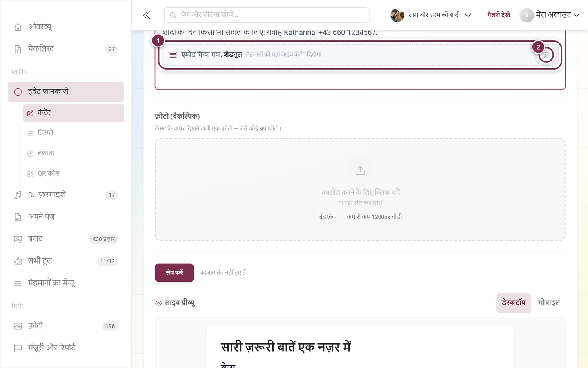Click the €30 हज़ार budget badge

pos(104,239)
